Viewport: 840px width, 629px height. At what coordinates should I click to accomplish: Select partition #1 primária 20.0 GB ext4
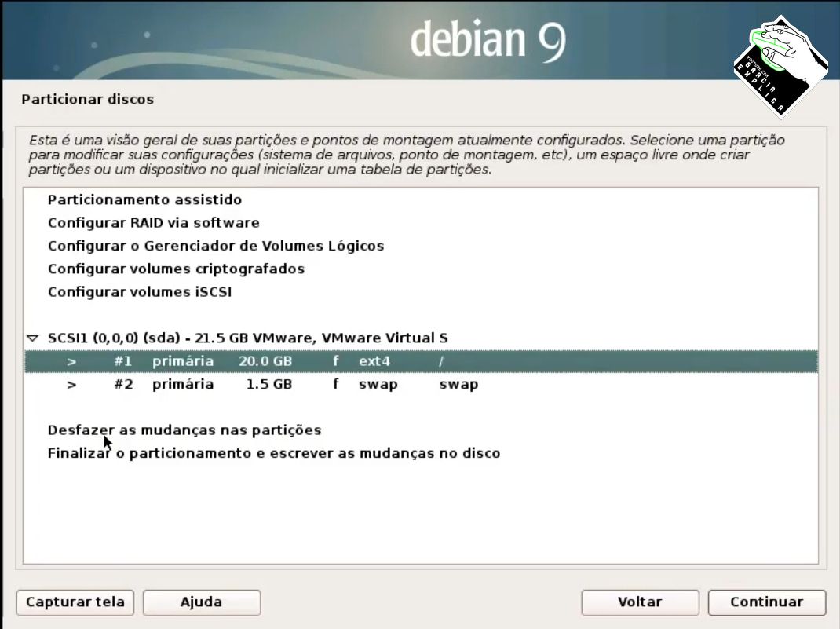421,361
